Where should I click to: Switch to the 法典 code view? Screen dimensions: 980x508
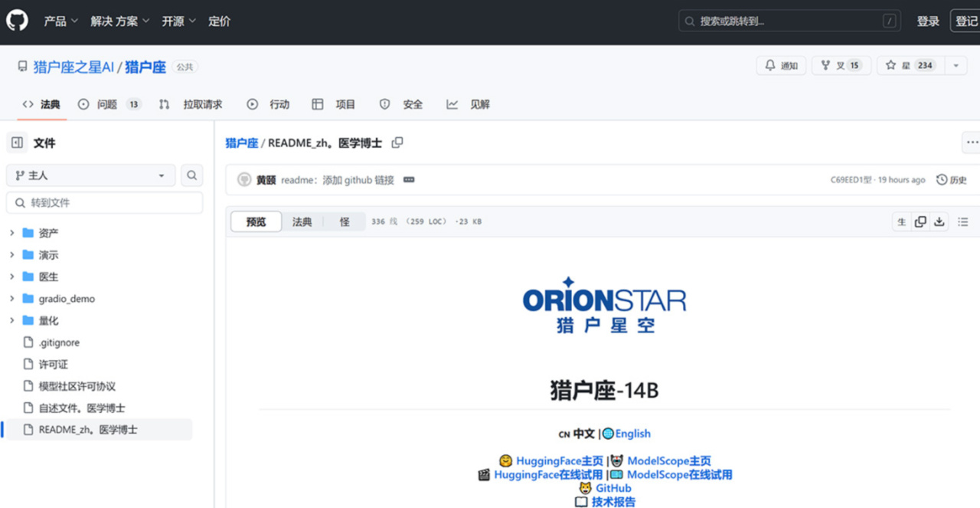pos(302,221)
